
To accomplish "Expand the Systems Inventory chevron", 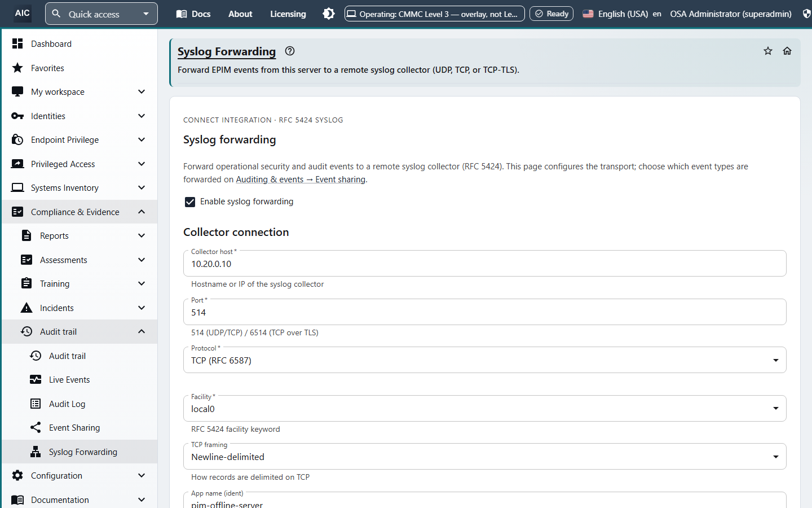I will tap(142, 187).
